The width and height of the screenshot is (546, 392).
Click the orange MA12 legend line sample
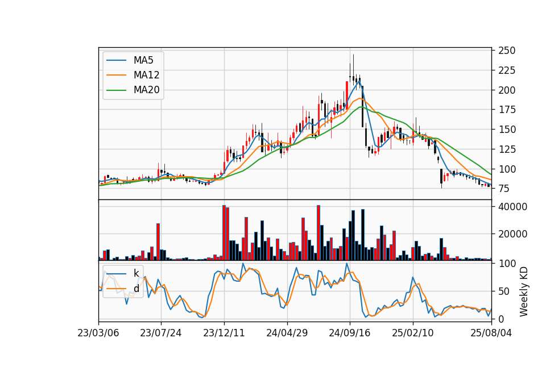(116, 75)
